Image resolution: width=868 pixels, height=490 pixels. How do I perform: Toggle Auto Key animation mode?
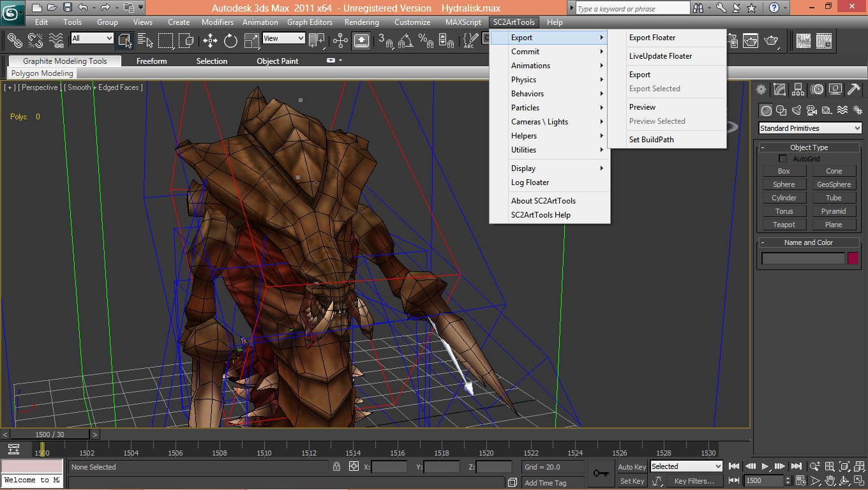632,467
